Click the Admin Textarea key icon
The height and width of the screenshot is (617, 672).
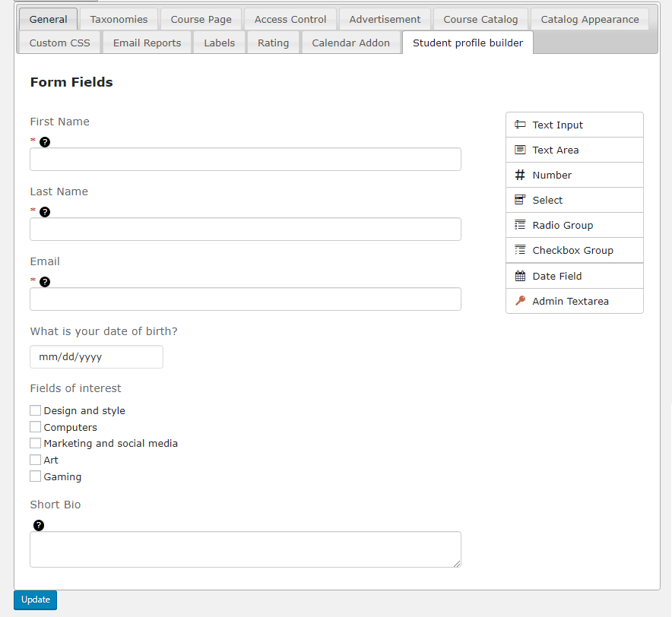(520, 301)
